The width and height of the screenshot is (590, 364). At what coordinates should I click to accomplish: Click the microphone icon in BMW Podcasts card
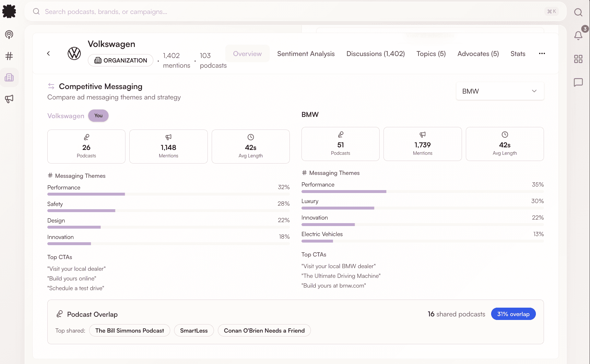pos(340,134)
